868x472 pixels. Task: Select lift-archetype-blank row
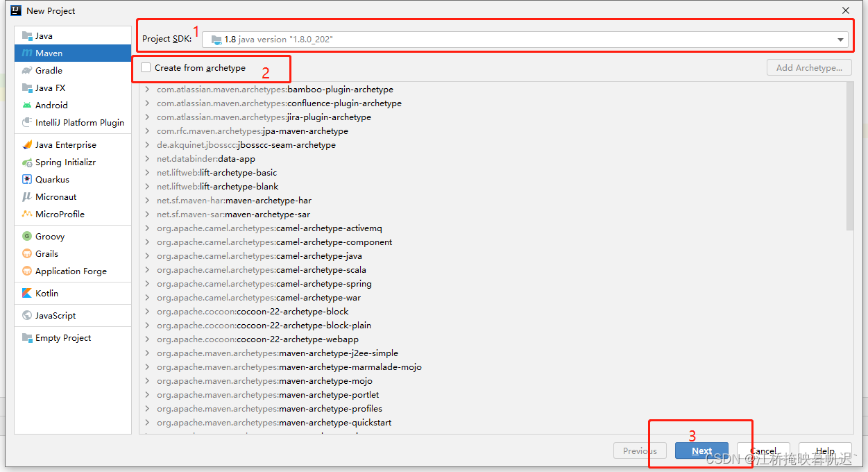click(x=493, y=187)
